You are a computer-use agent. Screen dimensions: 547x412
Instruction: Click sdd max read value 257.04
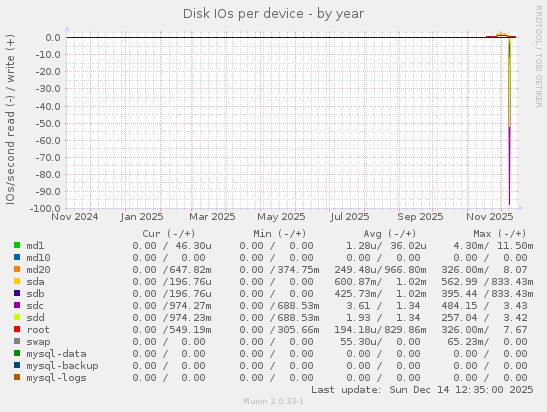click(459, 317)
